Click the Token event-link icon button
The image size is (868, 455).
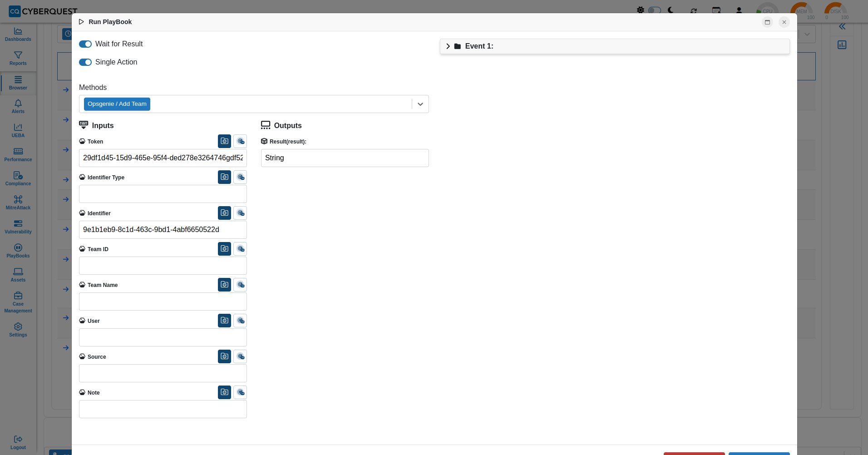[240, 141]
